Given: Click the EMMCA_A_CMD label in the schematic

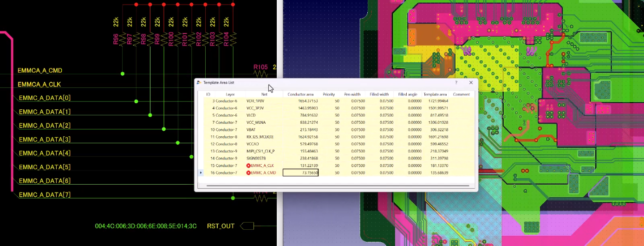Looking at the screenshot, I should point(40,71).
